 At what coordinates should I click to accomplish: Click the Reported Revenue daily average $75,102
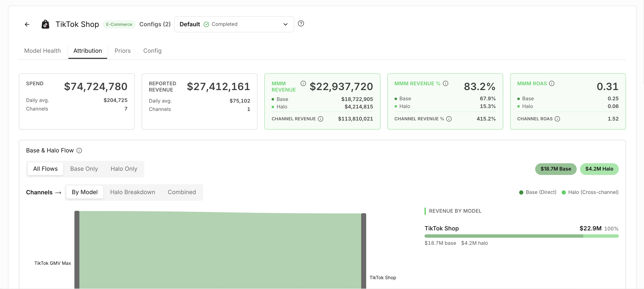(x=240, y=101)
